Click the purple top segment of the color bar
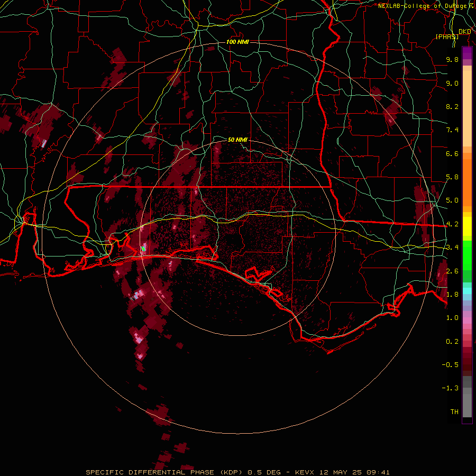 point(467,53)
